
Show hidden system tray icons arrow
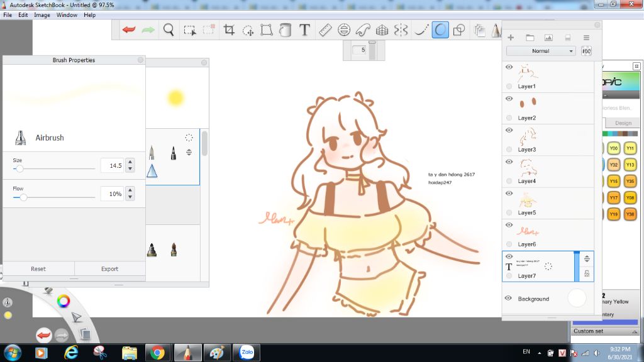539,353
